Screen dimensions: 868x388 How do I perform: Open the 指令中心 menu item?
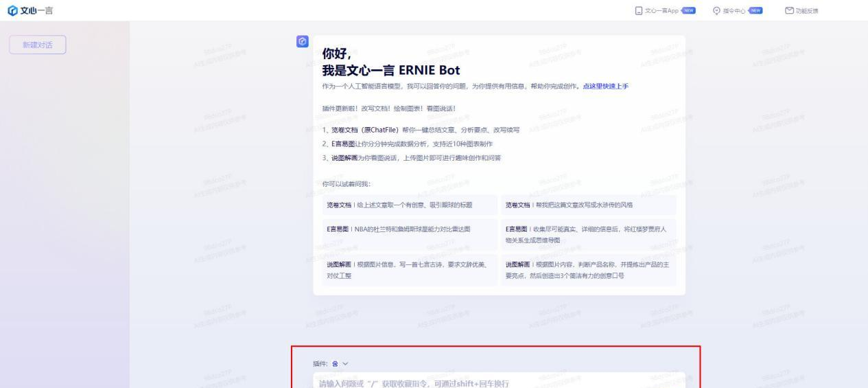pos(734,10)
